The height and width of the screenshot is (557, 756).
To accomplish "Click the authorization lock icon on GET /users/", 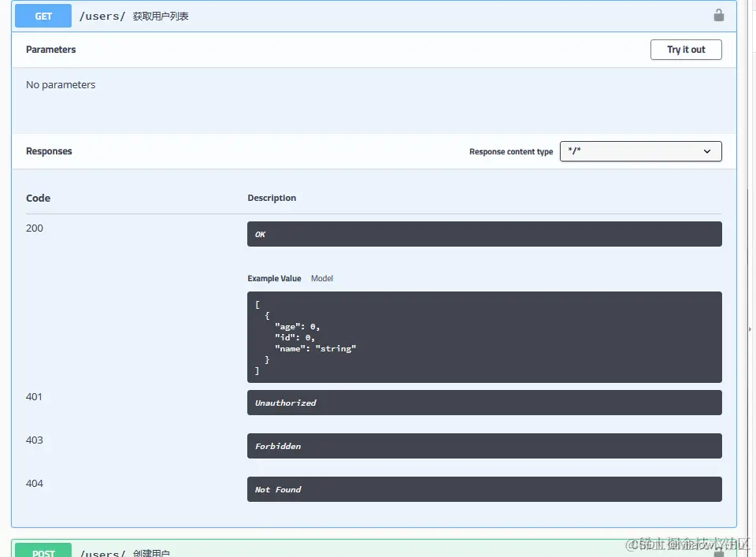I will [x=718, y=16].
